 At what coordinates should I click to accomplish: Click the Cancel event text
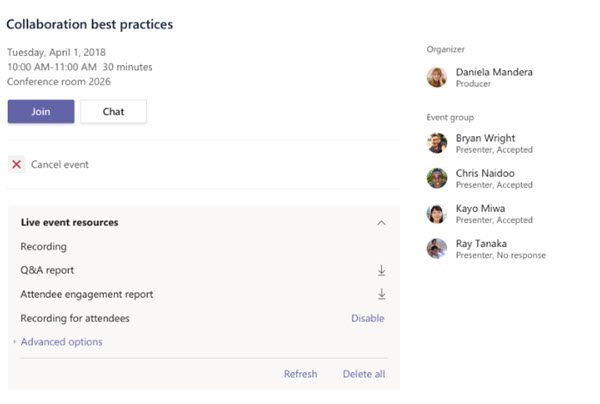60,164
